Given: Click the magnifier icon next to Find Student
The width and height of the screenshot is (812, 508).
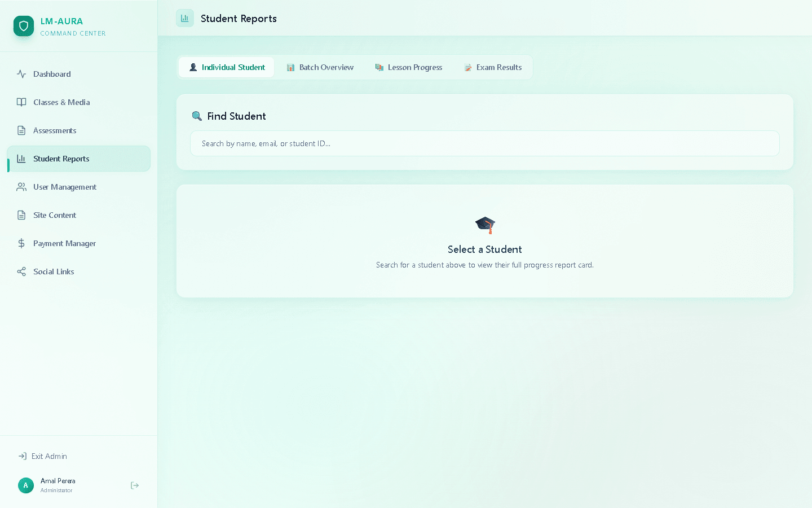Looking at the screenshot, I should click(x=197, y=116).
